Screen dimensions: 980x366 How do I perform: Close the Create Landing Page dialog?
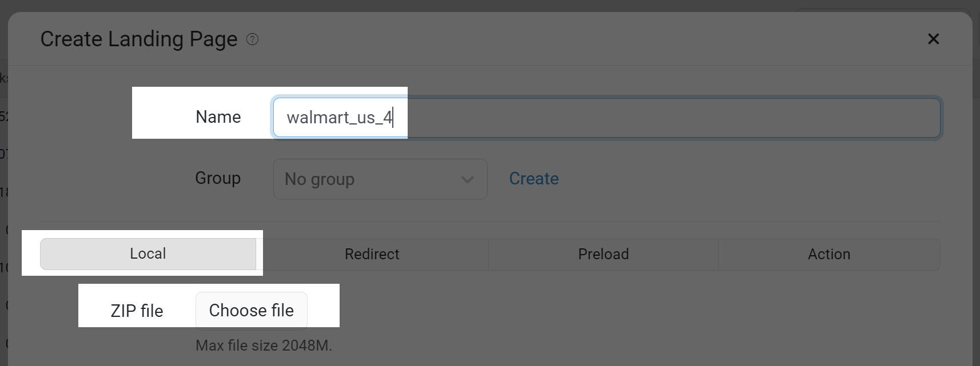coord(933,39)
